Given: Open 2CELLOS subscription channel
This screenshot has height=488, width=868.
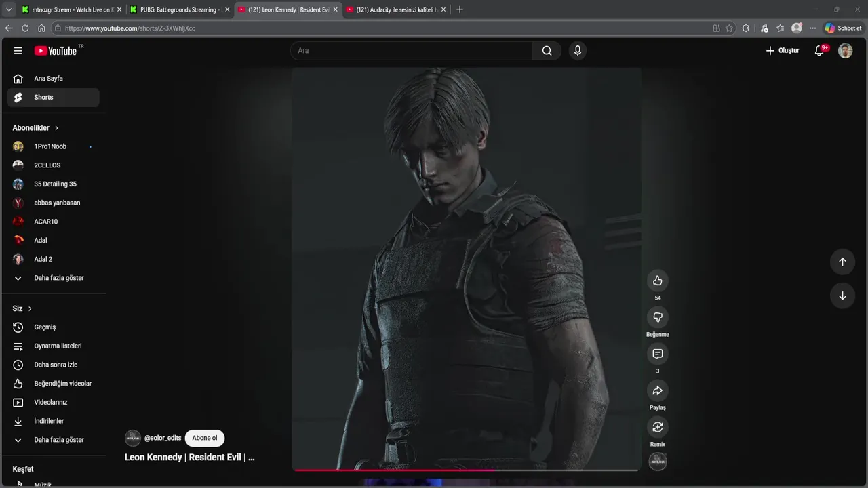Looking at the screenshot, I should click(x=53, y=165).
